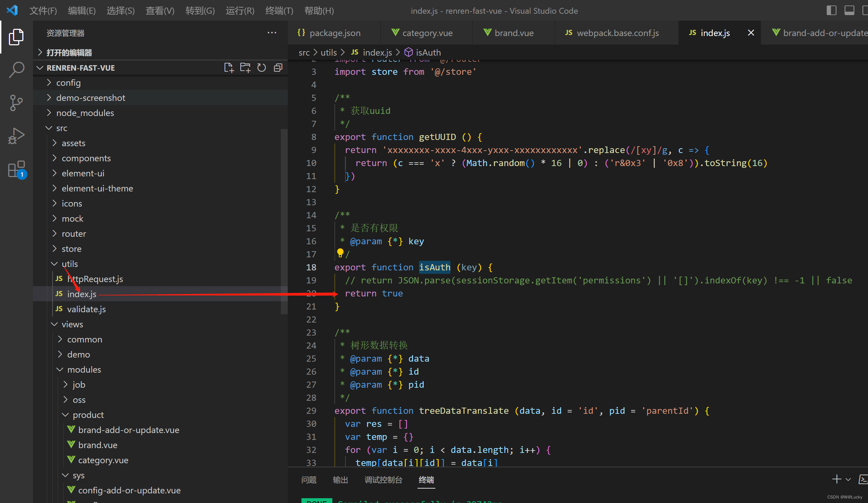Click the lightbulb code action icon
Screen dimensions: 868x503
click(x=340, y=253)
